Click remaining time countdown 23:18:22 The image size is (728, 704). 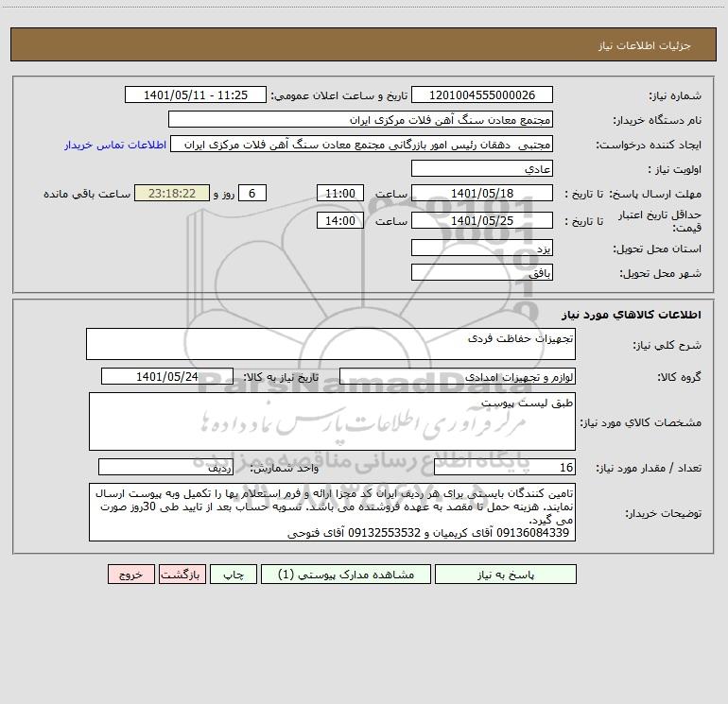[172, 193]
